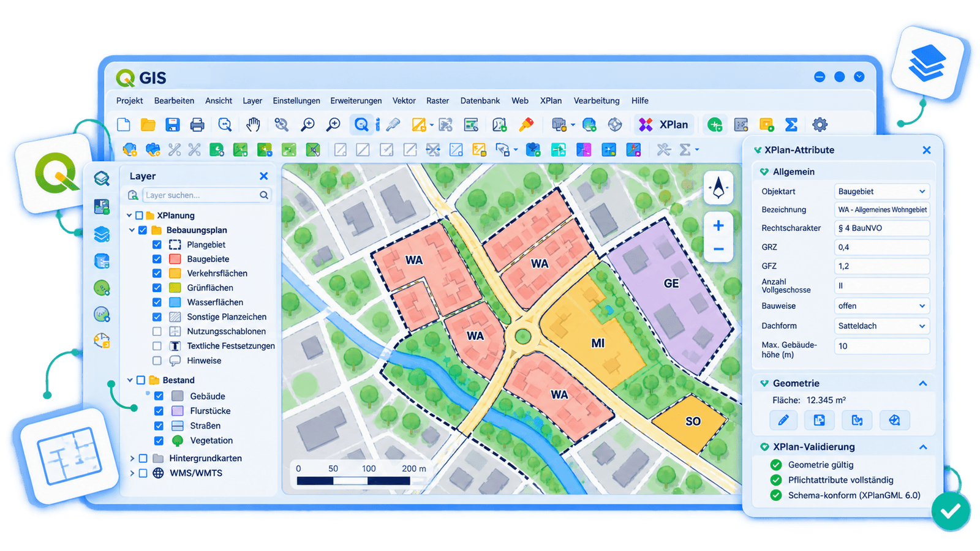Toggle Verkehrsflächen layer visibility
980x551 pixels.
(x=157, y=274)
